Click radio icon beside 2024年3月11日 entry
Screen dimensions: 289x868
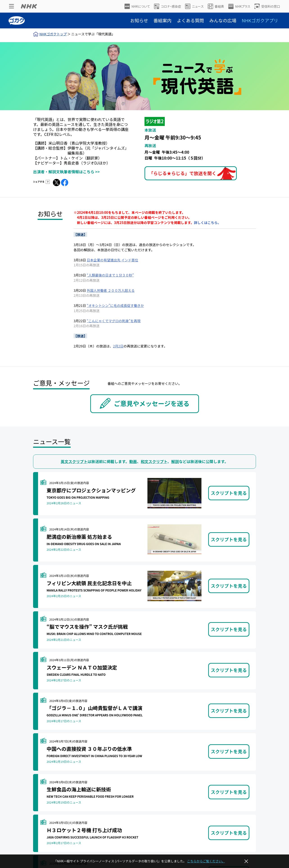[43, 659]
